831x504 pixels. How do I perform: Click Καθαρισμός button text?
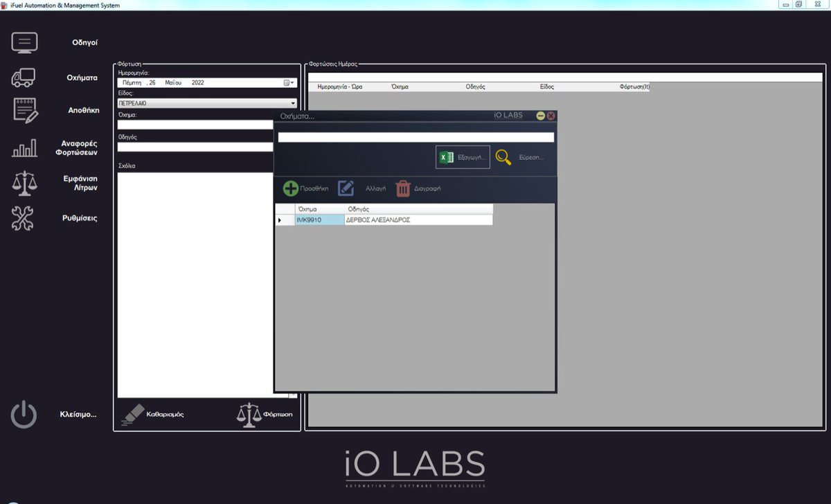point(165,414)
